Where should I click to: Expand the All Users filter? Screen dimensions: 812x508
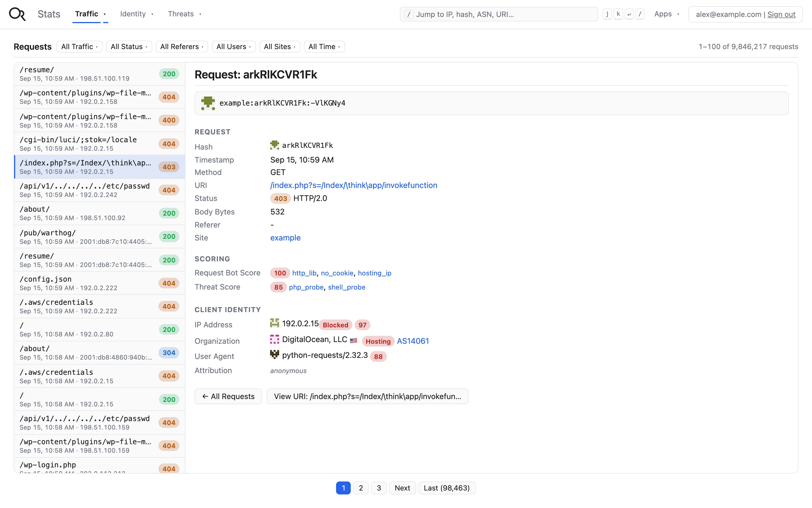pyautogui.click(x=233, y=47)
